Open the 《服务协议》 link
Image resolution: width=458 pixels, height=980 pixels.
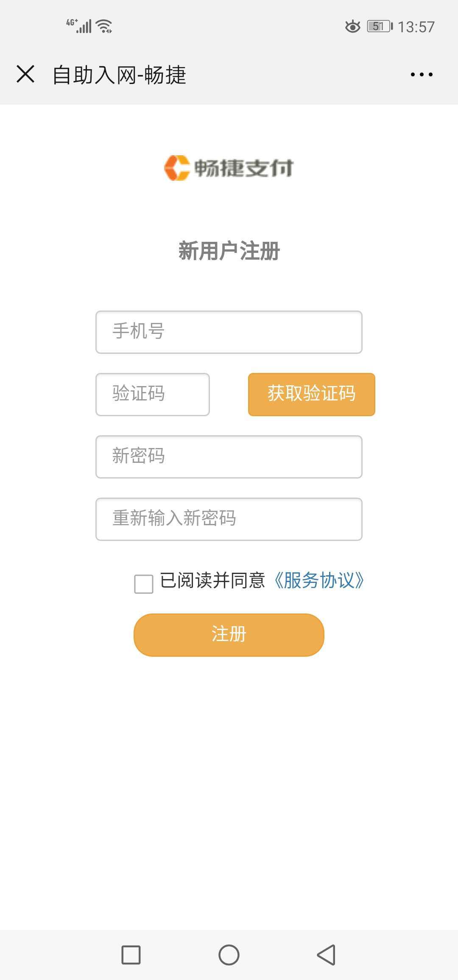(319, 580)
